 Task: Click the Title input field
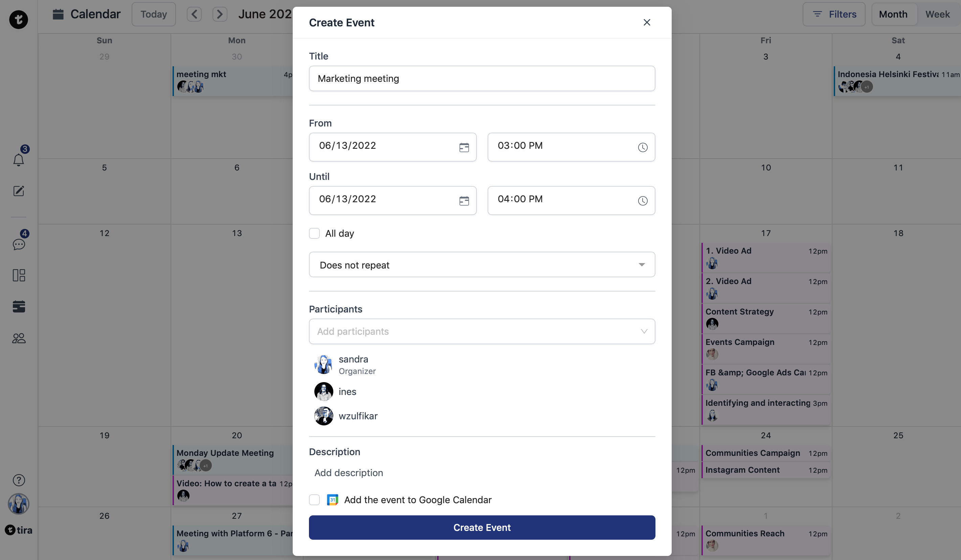tap(482, 78)
